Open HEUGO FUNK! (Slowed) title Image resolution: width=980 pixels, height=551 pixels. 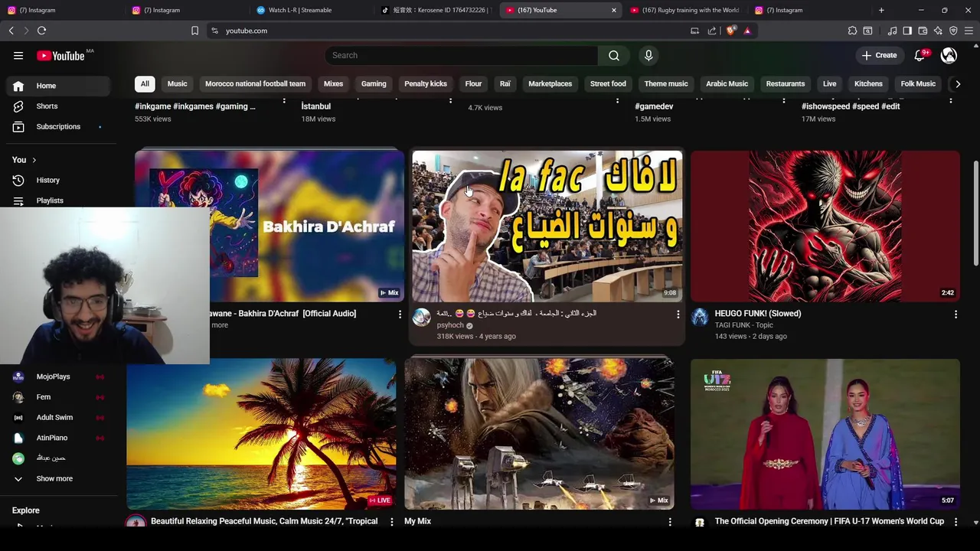click(x=757, y=313)
